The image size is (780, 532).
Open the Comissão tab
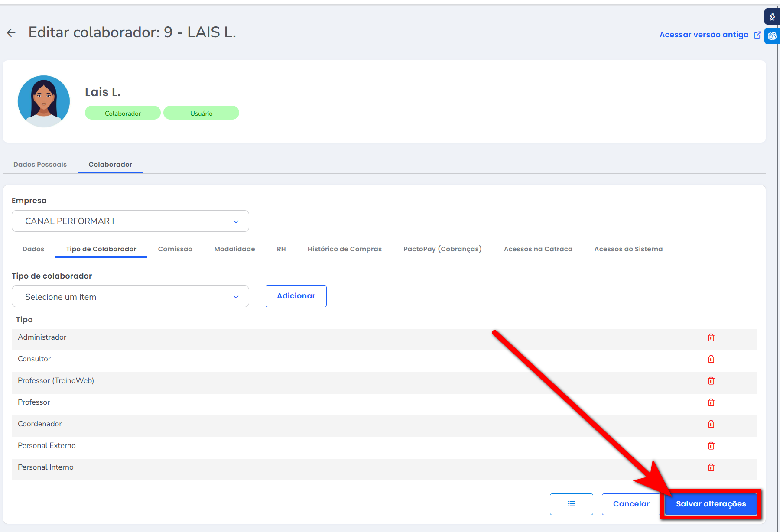175,249
